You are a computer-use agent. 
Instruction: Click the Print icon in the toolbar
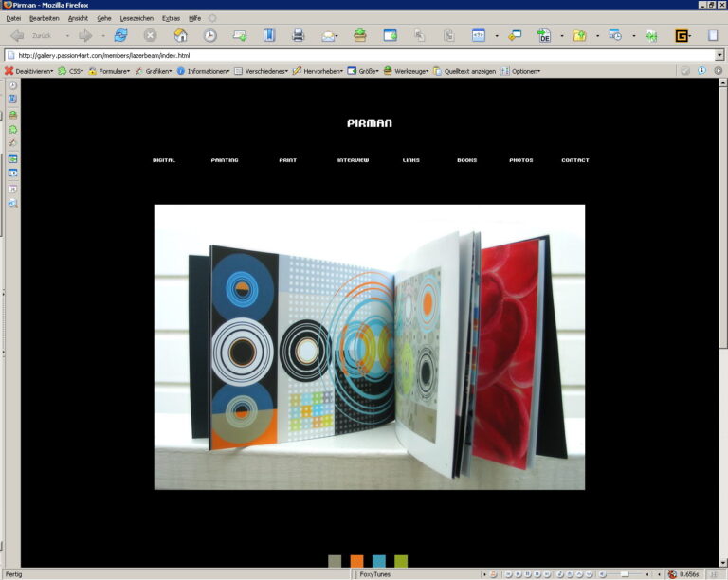pyautogui.click(x=299, y=35)
